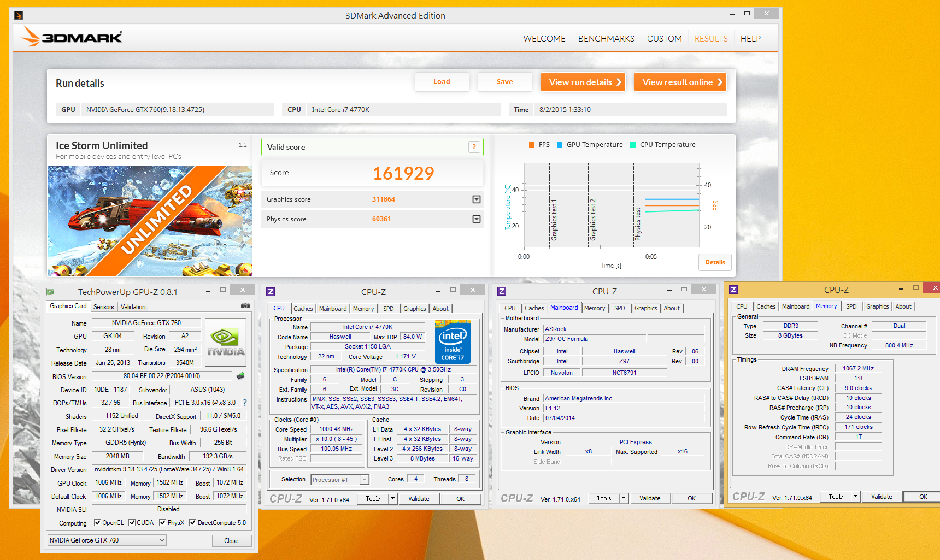The width and height of the screenshot is (940, 560).
Task: Click the Save button
Action: tap(504, 82)
